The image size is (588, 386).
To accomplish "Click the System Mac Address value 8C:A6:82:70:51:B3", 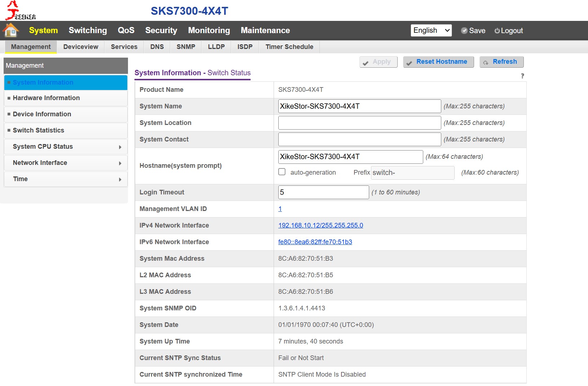I will coord(306,259).
